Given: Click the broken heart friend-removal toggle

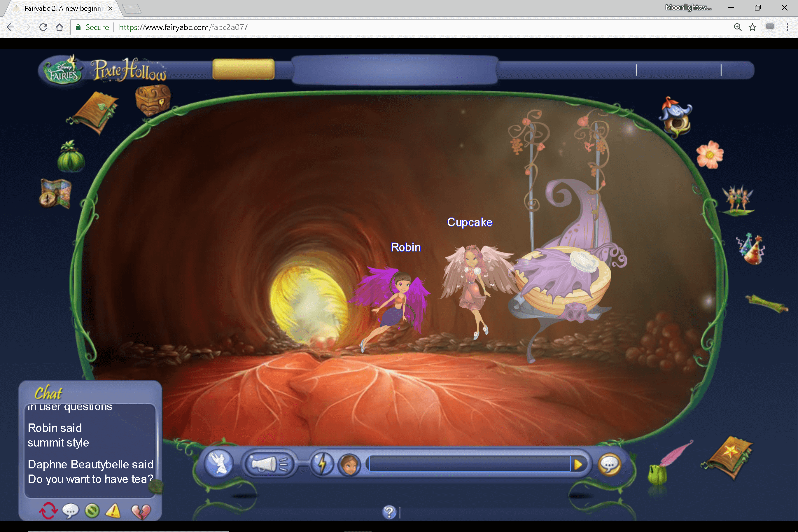Looking at the screenshot, I should pyautogui.click(x=141, y=511).
